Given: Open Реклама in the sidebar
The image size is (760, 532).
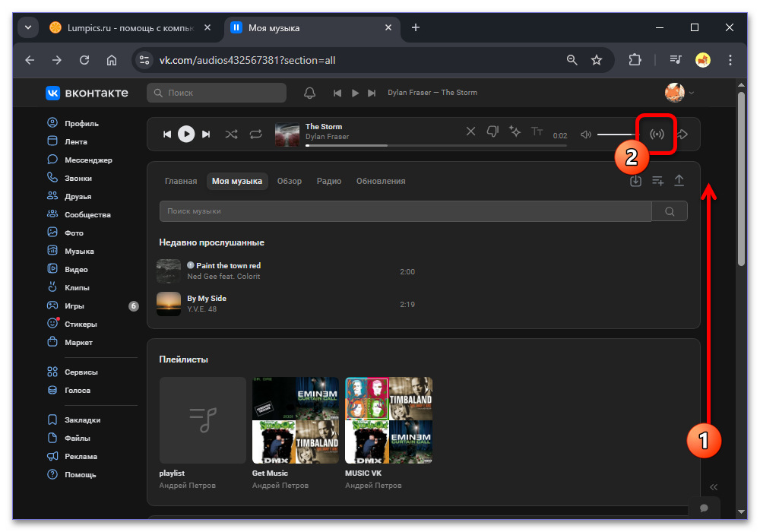Looking at the screenshot, I should [x=71, y=457].
